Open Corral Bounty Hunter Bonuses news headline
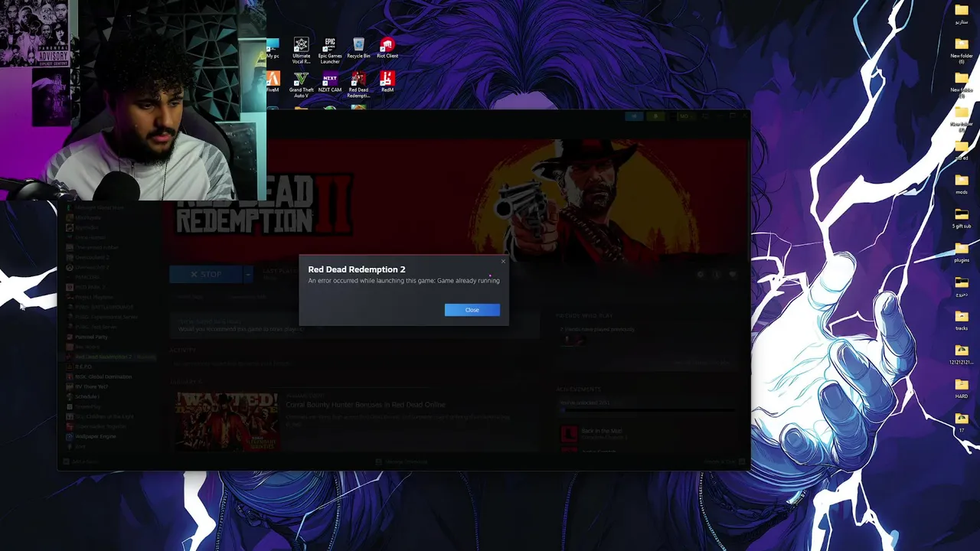980x551 pixels. click(x=366, y=405)
